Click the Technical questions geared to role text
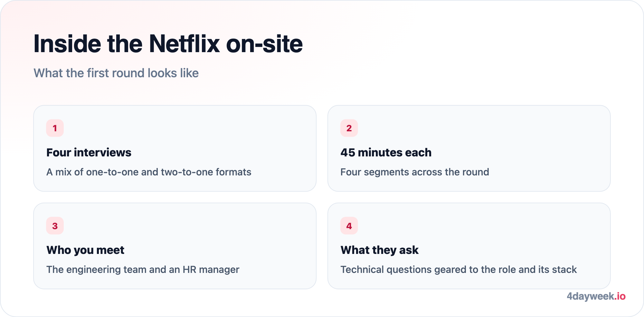Viewport: 644px width, 317px height. [x=459, y=270]
